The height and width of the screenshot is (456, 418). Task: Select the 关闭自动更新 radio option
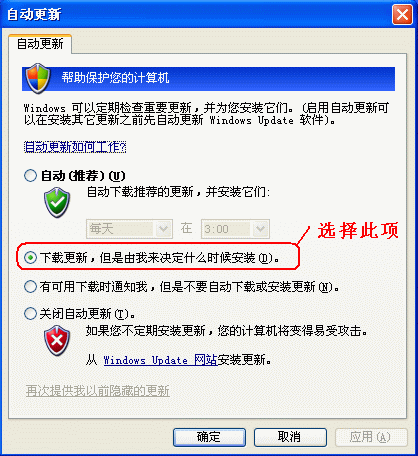(x=30, y=313)
